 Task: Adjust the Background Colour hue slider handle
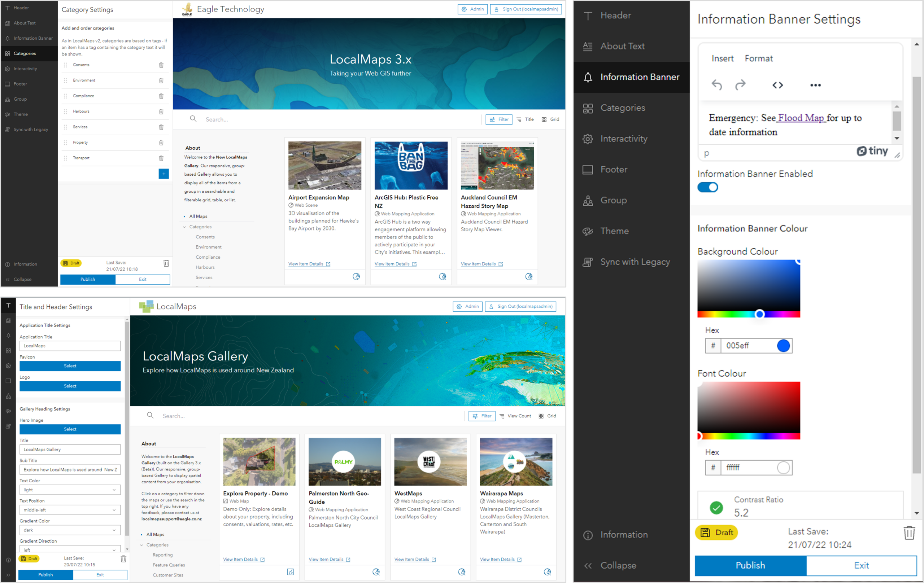click(x=759, y=314)
